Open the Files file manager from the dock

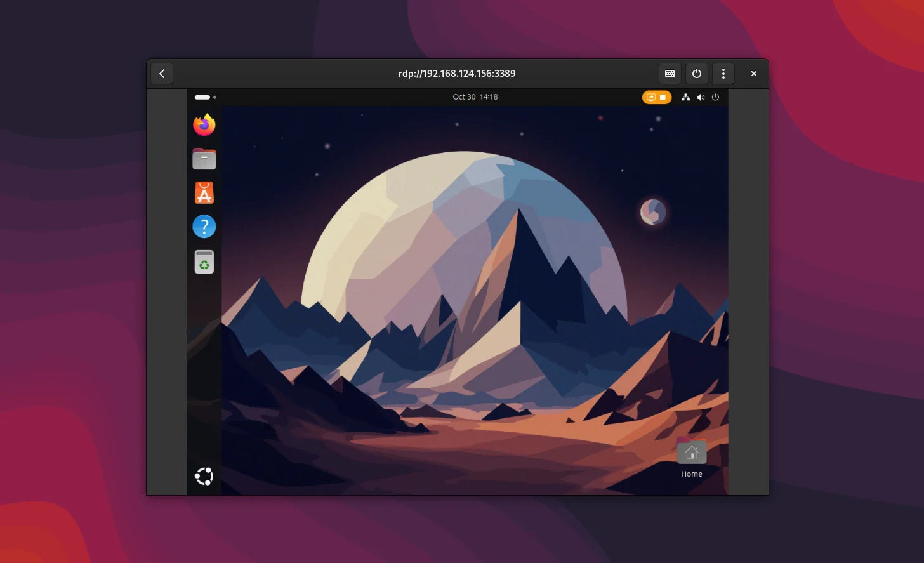point(204,158)
